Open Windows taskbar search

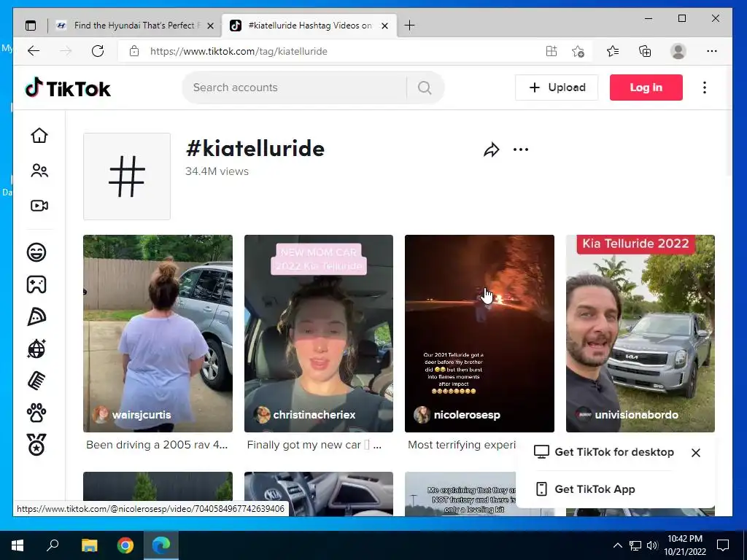tap(53, 545)
